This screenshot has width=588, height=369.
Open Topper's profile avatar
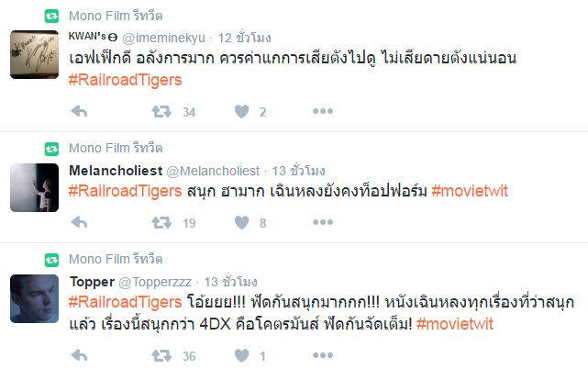[34, 298]
